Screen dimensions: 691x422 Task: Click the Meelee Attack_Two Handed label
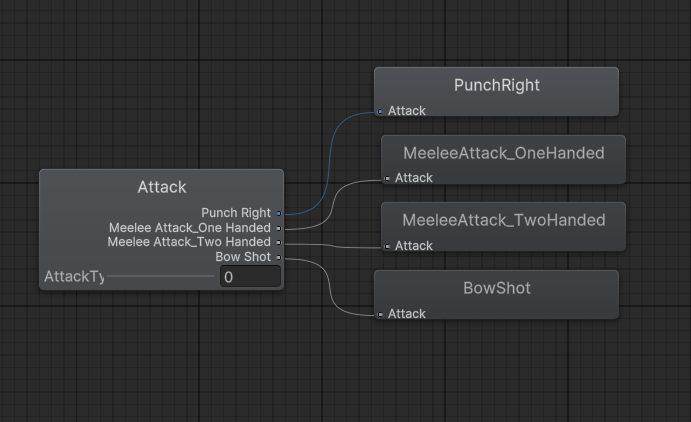pos(189,242)
